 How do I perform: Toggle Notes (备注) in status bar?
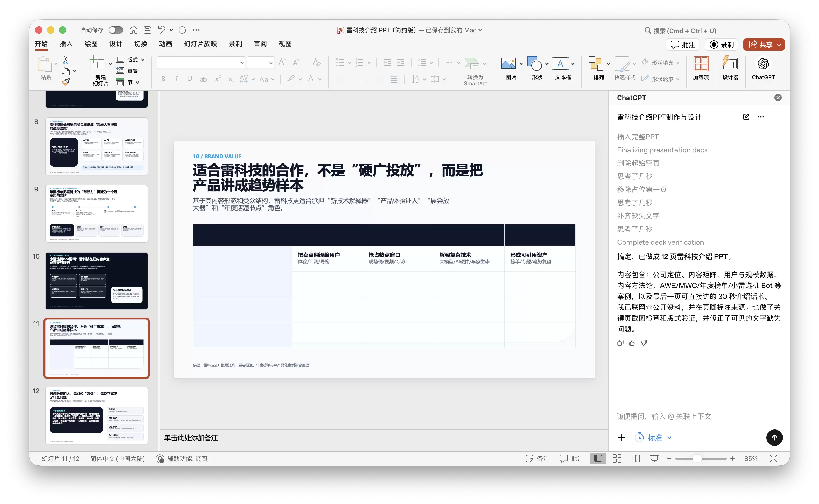coord(537,459)
